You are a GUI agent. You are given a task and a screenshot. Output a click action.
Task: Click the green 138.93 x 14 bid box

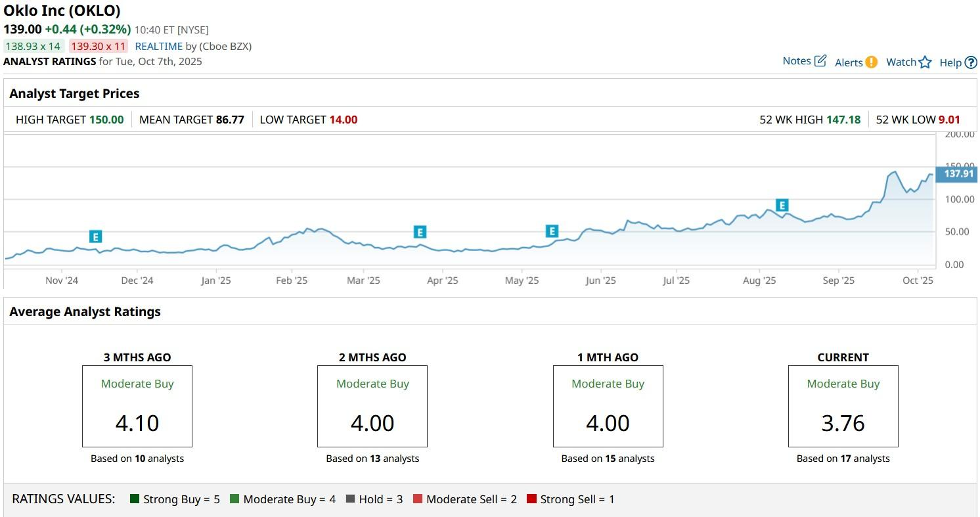click(33, 46)
